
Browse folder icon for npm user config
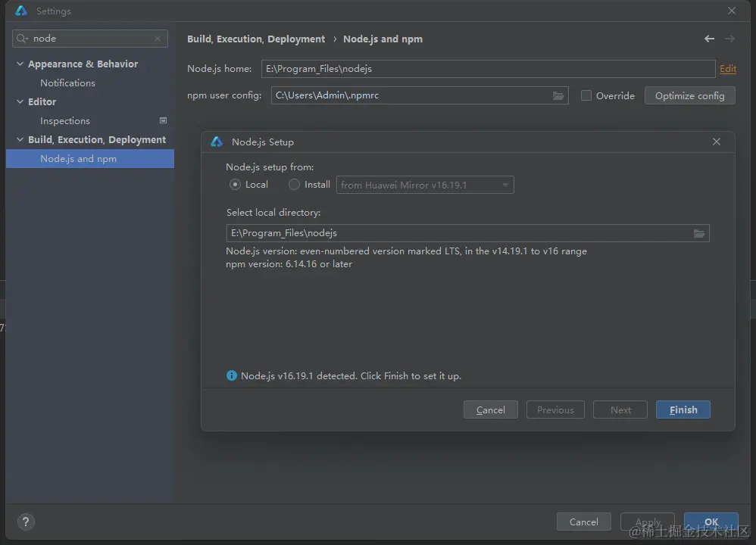[x=558, y=95]
